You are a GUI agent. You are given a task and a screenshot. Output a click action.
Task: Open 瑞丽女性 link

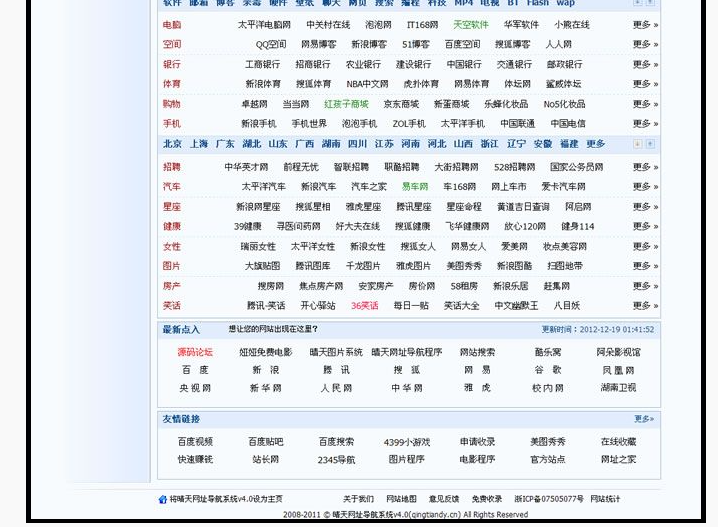coord(258,246)
